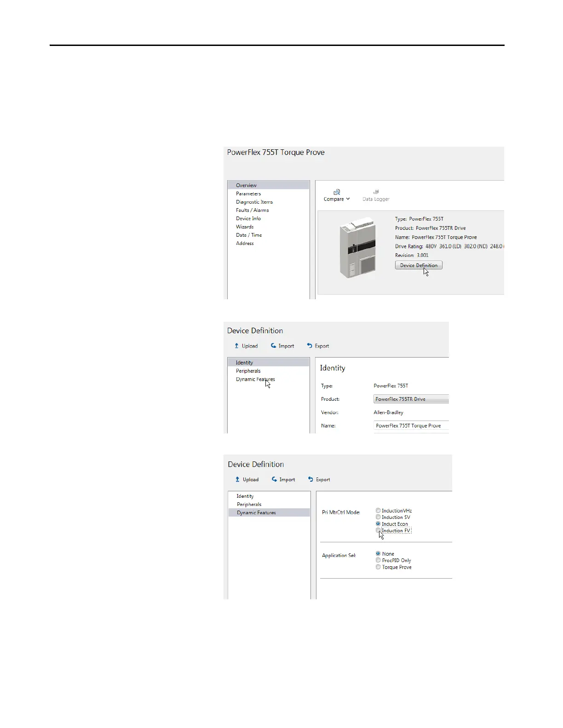This screenshot has width=563, height=728.
Task: Open Peripherals below the highlighted Identity item
Action: click(x=248, y=371)
